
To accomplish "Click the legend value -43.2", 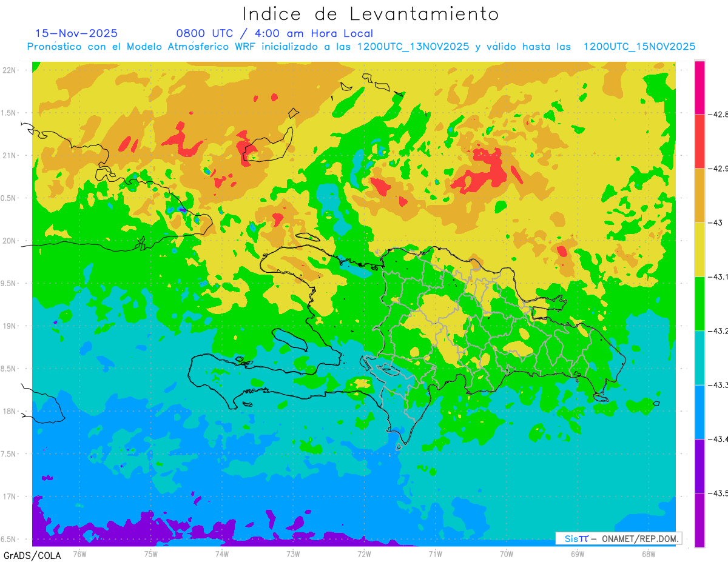I will point(718,331).
